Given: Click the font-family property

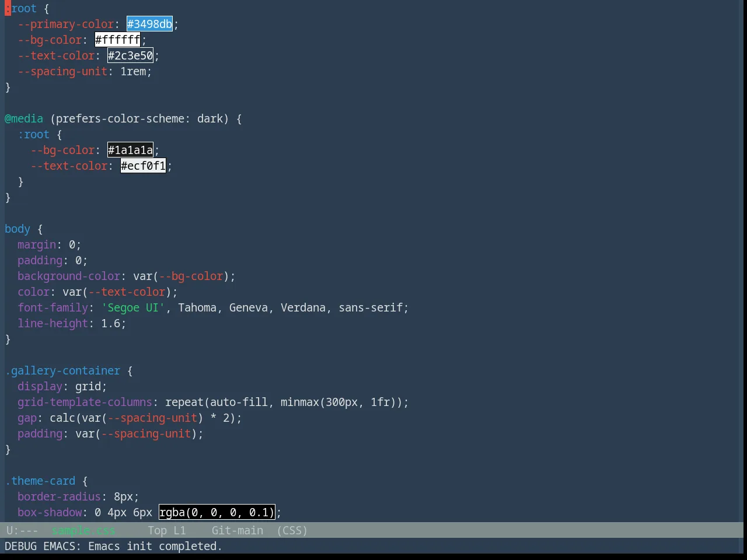Looking at the screenshot, I should point(53,307).
